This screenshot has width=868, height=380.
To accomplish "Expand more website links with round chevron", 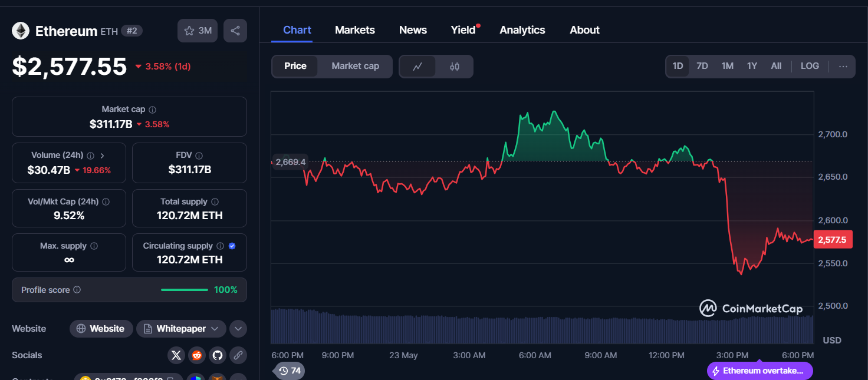I will 238,329.
